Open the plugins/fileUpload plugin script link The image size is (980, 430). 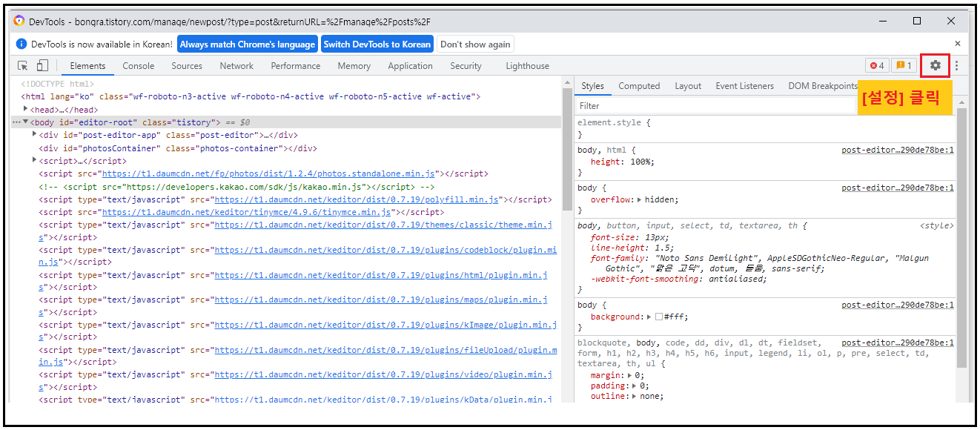pyautogui.click(x=385, y=350)
